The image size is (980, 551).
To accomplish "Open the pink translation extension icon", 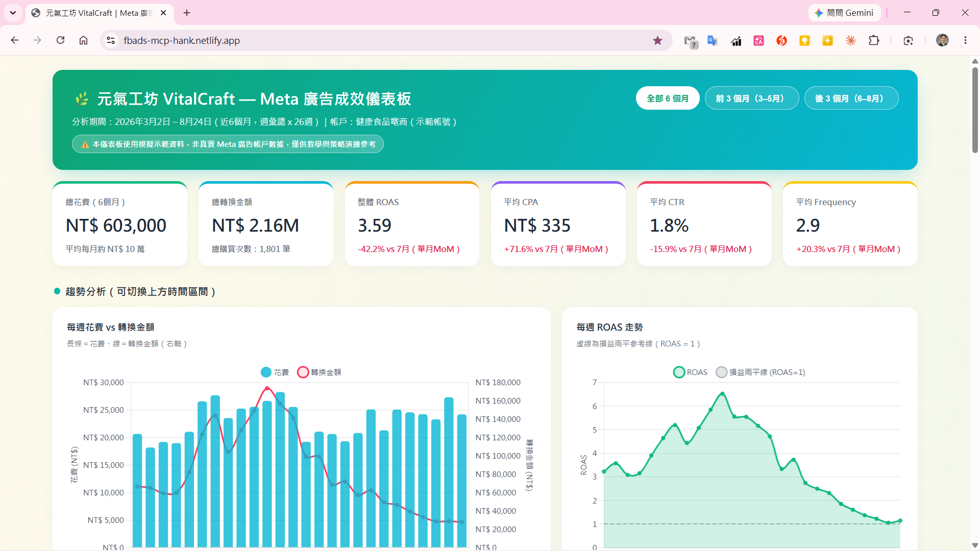I will [759, 40].
